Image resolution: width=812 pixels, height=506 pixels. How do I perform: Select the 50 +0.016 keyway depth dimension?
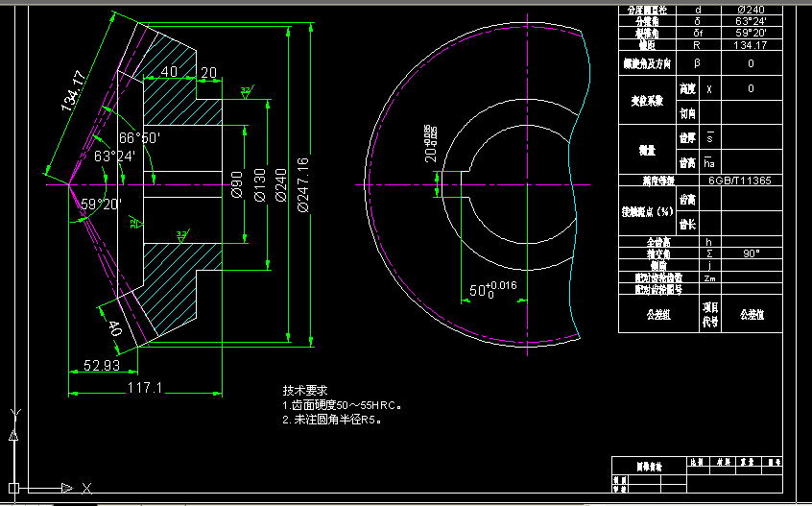tap(492, 290)
